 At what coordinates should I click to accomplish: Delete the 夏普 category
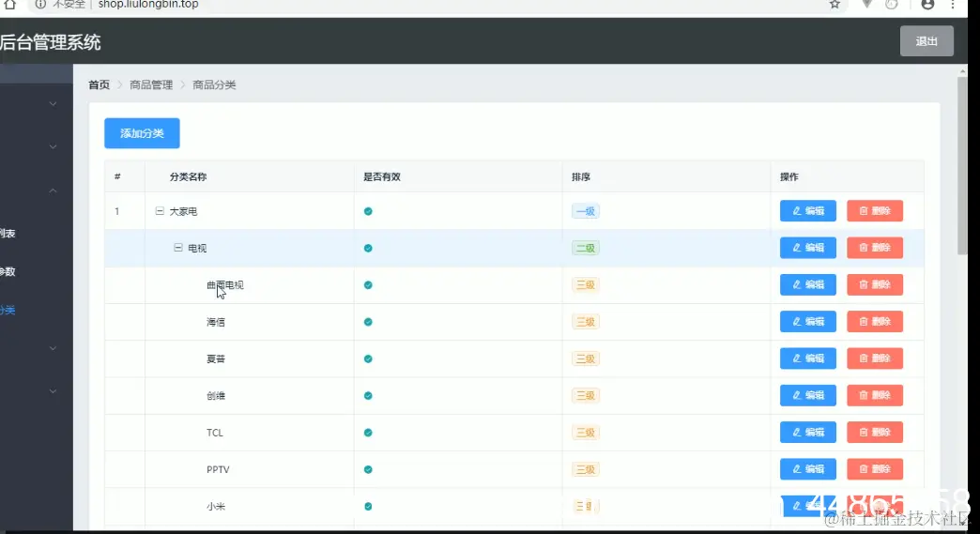875,359
